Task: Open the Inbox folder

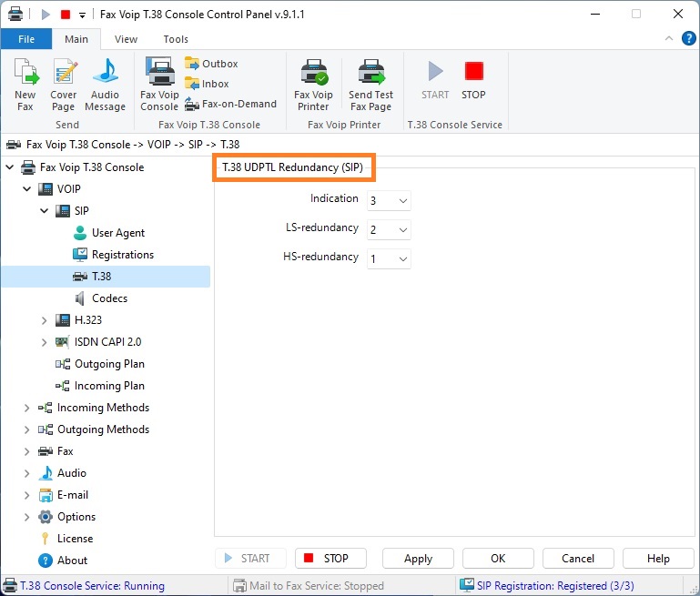Action: click(x=207, y=84)
